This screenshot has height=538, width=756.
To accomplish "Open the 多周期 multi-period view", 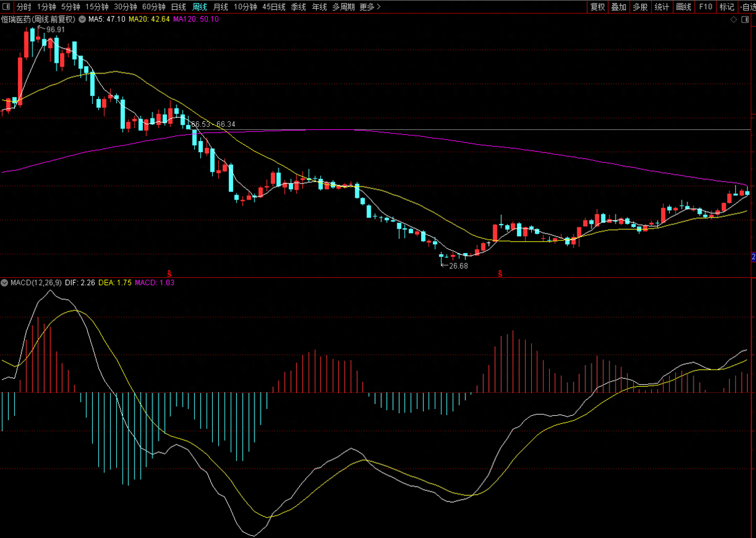I will click(x=344, y=6).
